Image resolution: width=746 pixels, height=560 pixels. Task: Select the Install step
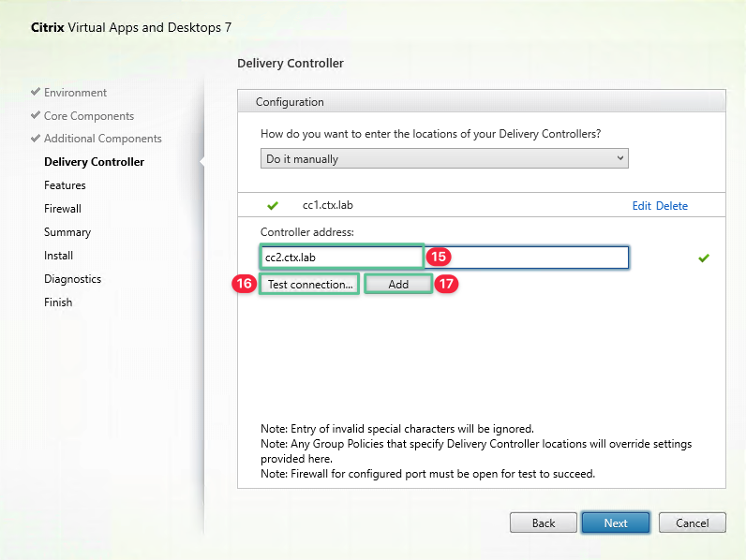pos(58,256)
